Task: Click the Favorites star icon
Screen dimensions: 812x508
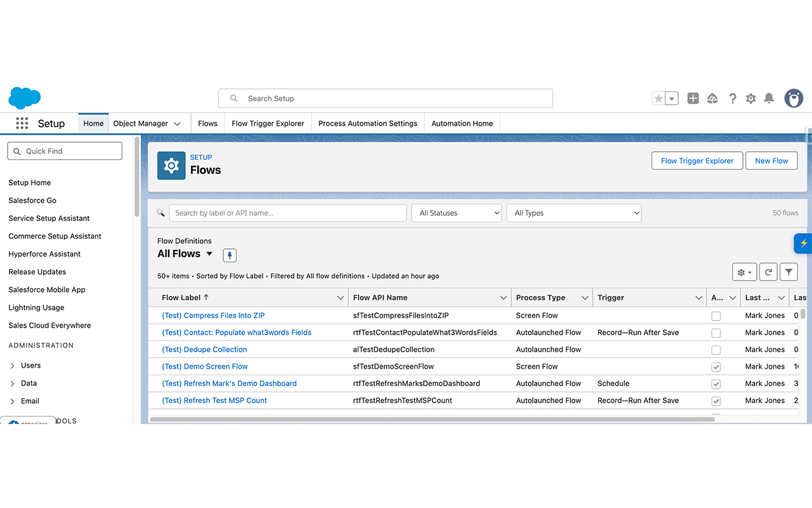Action: pyautogui.click(x=658, y=98)
